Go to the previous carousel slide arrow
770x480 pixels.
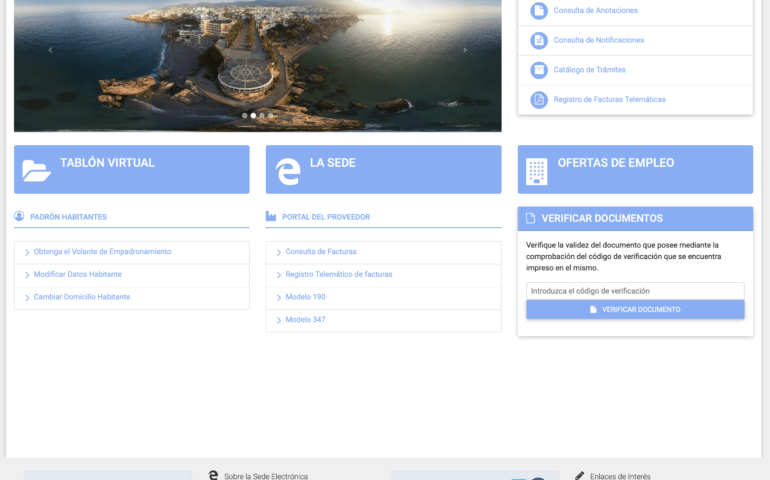[x=50, y=50]
